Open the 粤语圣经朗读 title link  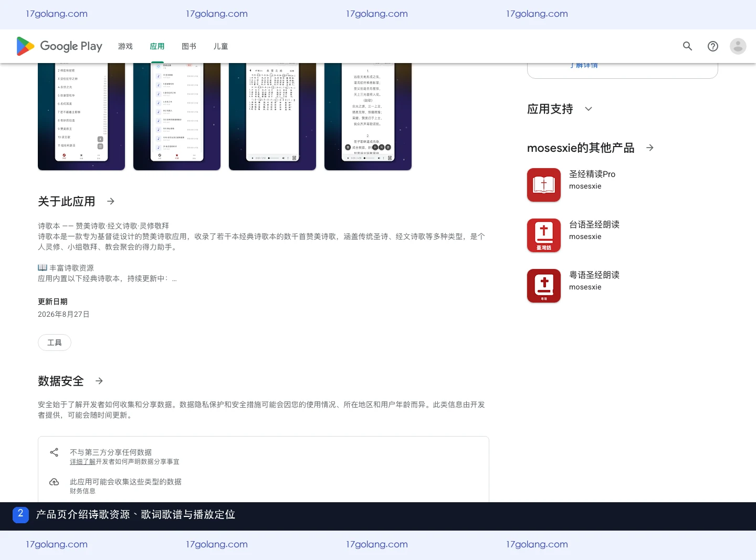coord(594,275)
